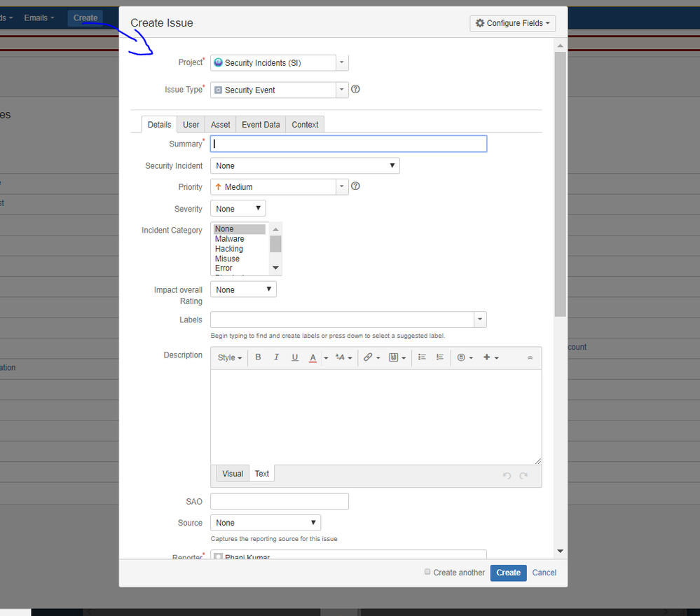The image size is (700, 616).
Task: Switch to the Event Data tab
Action: (261, 125)
